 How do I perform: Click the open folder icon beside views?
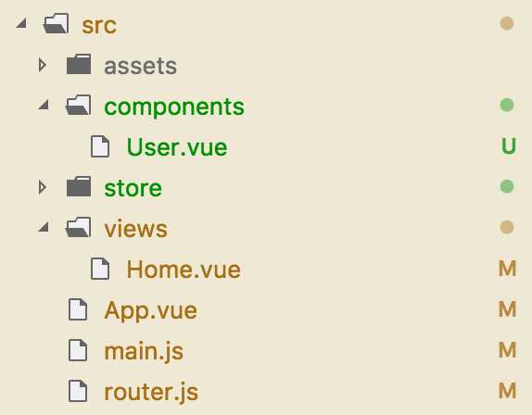point(79,227)
